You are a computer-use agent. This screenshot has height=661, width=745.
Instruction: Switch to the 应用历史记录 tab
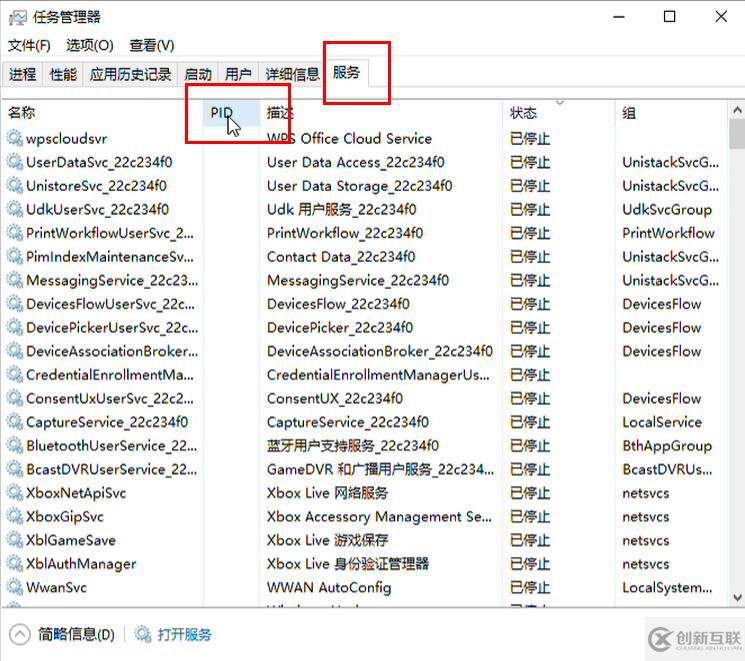130,75
